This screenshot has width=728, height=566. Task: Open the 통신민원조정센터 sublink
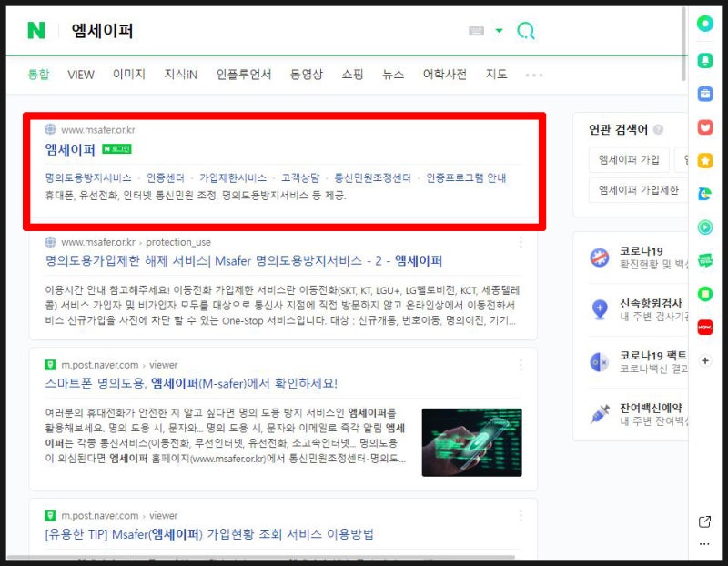pyautogui.click(x=373, y=177)
